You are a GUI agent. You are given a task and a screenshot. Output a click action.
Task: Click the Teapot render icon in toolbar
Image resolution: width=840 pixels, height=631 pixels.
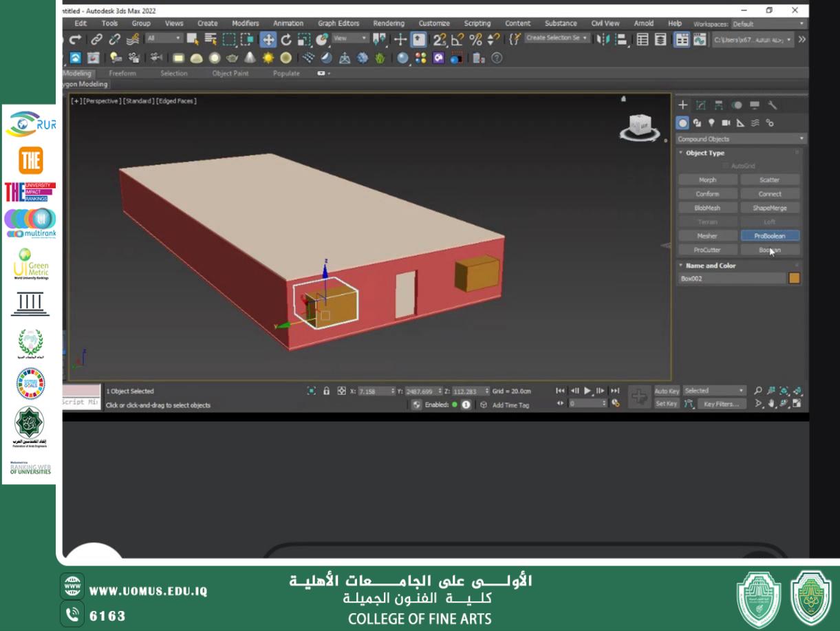point(233,58)
